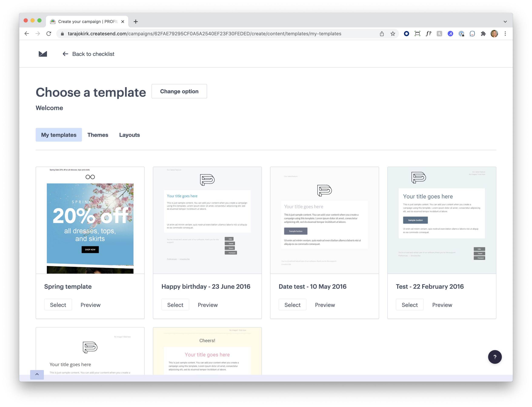
Task: Expand the bottom-left up chevron panel
Action: click(x=37, y=374)
